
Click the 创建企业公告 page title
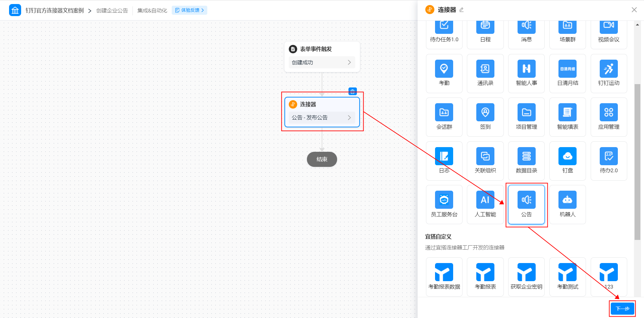point(112,10)
